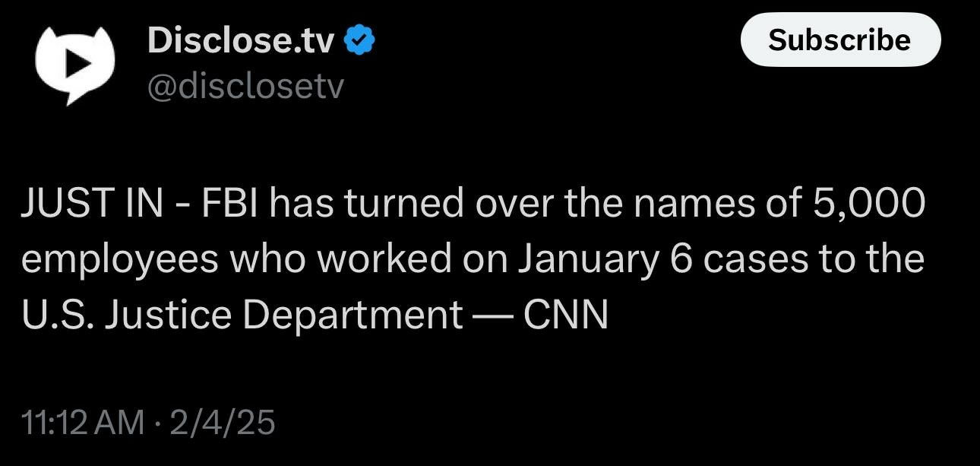Viewport: 980px width, 466px height.
Task: Click the "U.S. Justice Department" text
Action: tap(242, 315)
